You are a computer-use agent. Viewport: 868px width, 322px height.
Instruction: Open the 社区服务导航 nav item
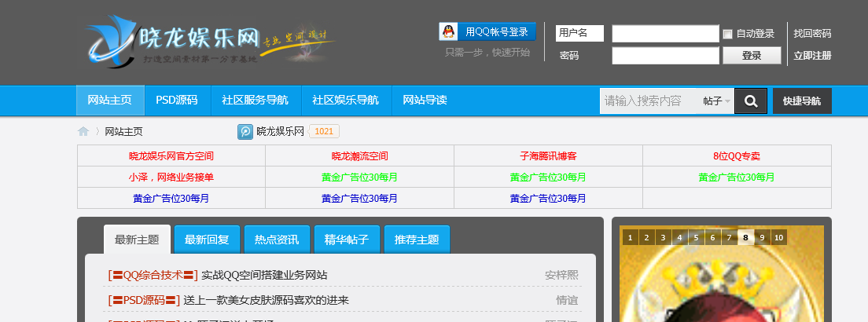coord(256,101)
